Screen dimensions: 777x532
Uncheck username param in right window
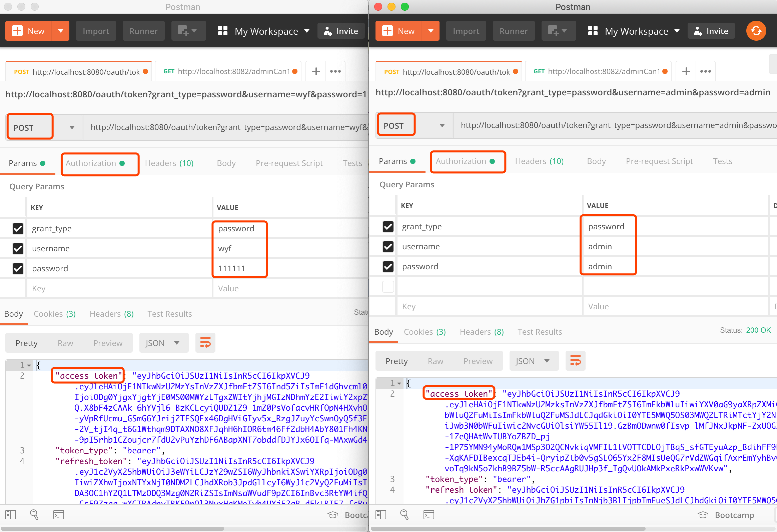388,247
